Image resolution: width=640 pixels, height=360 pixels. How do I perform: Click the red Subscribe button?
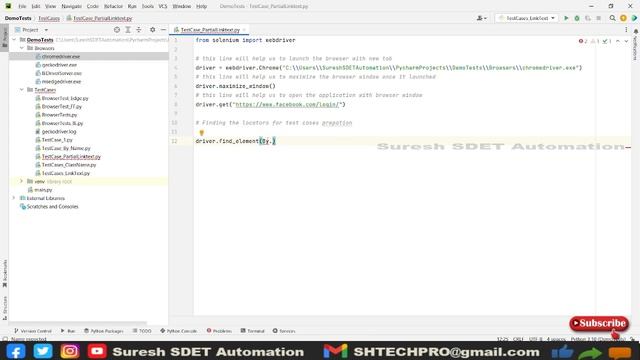[x=599, y=323]
